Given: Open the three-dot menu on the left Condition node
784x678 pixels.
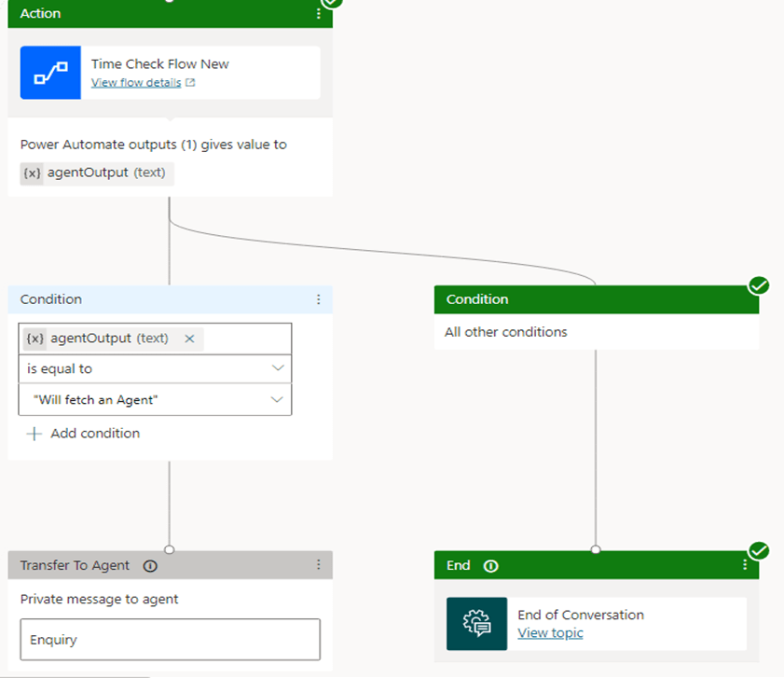Looking at the screenshot, I should [x=318, y=299].
